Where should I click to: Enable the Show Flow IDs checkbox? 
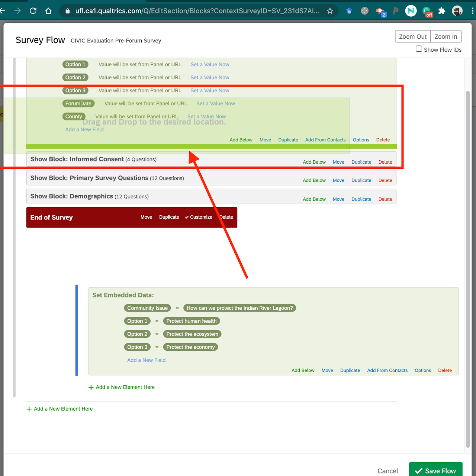tap(419, 49)
